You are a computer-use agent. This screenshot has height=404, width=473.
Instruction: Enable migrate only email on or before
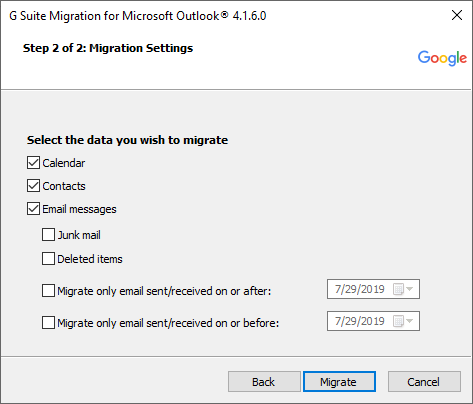(48, 322)
